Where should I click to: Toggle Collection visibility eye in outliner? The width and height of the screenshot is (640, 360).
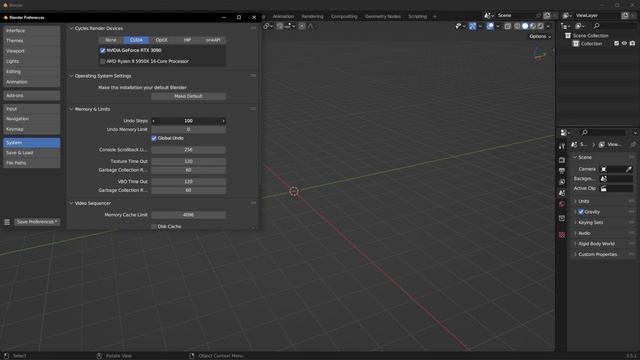pos(624,44)
